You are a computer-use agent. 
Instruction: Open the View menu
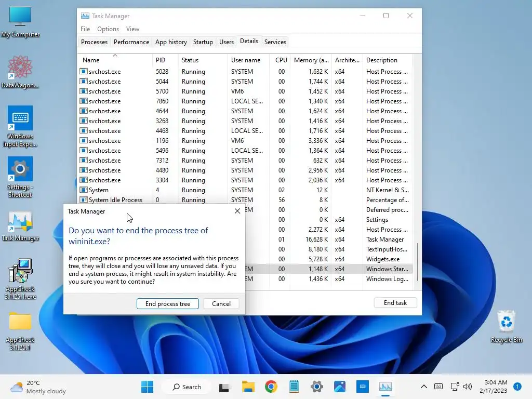click(x=132, y=29)
